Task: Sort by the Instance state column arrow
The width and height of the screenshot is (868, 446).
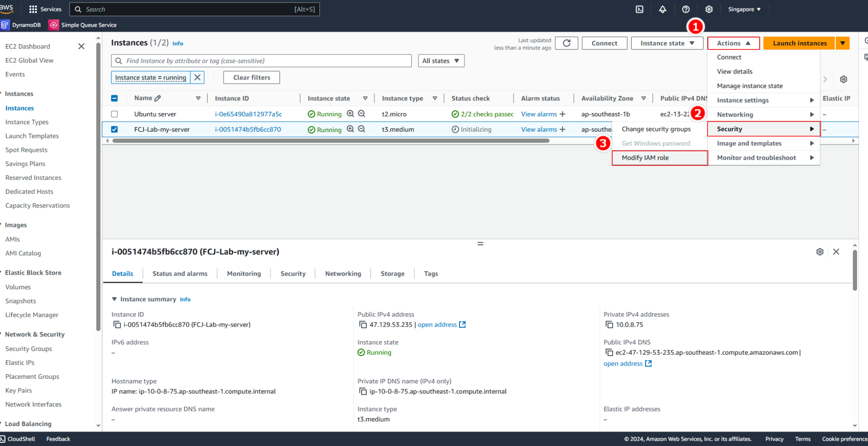Action: click(365, 98)
